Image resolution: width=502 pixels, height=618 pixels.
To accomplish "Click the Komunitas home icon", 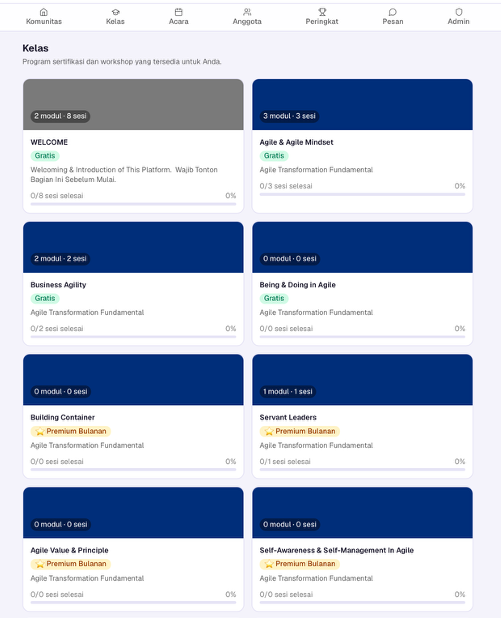I will [44, 12].
